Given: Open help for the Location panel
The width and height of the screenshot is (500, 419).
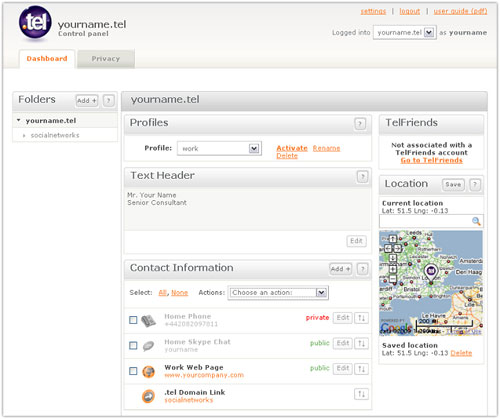Looking at the screenshot, I should pyautogui.click(x=475, y=184).
